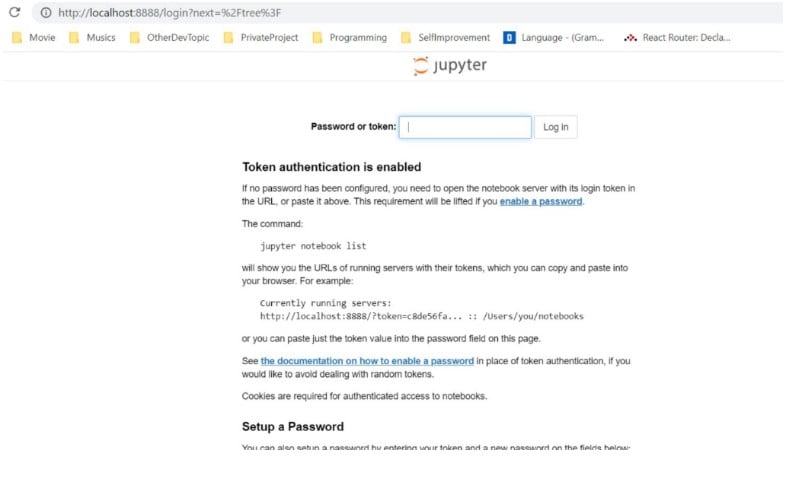Image resolution: width=807 pixels, height=482 pixels.
Task: Open the Musics bookmarks folder
Action: point(93,38)
